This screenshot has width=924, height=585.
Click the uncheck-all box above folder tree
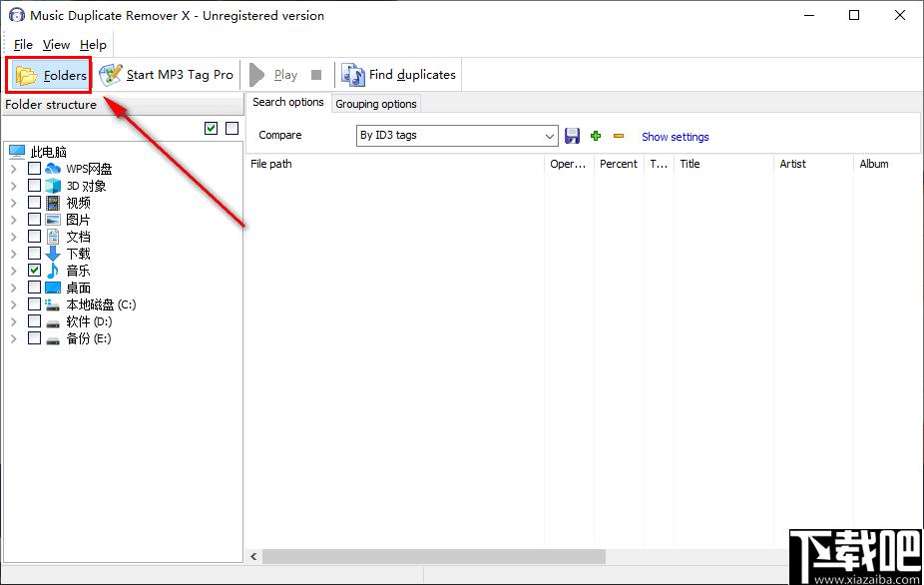click(x=231, y=128)
